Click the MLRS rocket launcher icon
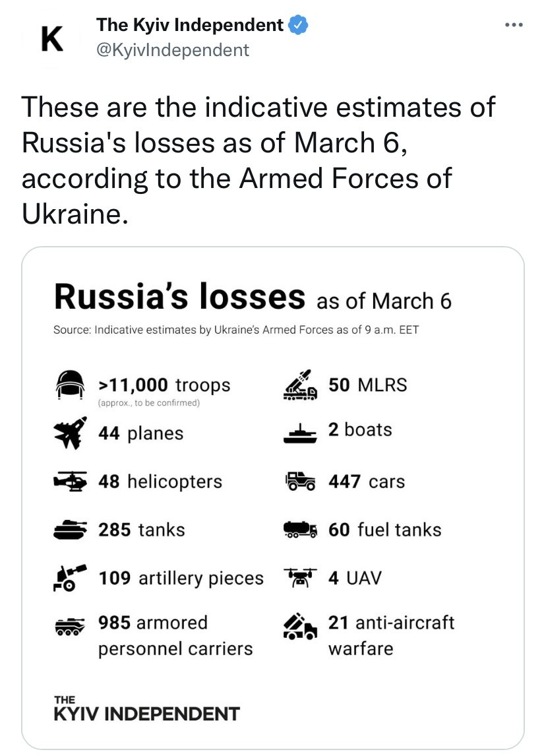The image size is (546, 756). (x=301, y=385)
